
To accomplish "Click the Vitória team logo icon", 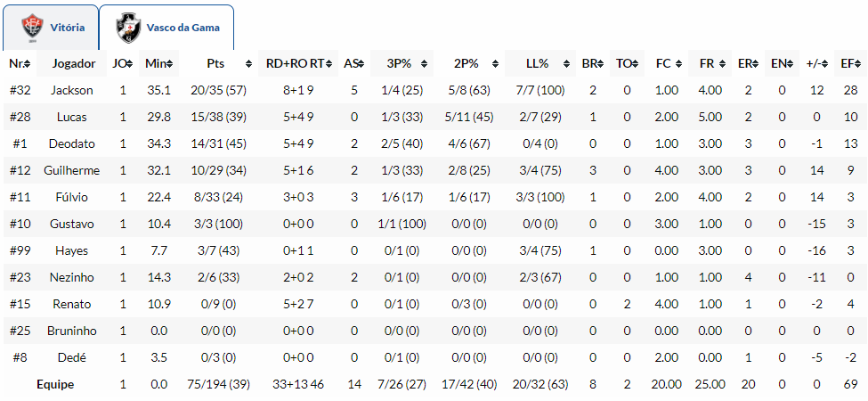I will [x=33, y=28].
